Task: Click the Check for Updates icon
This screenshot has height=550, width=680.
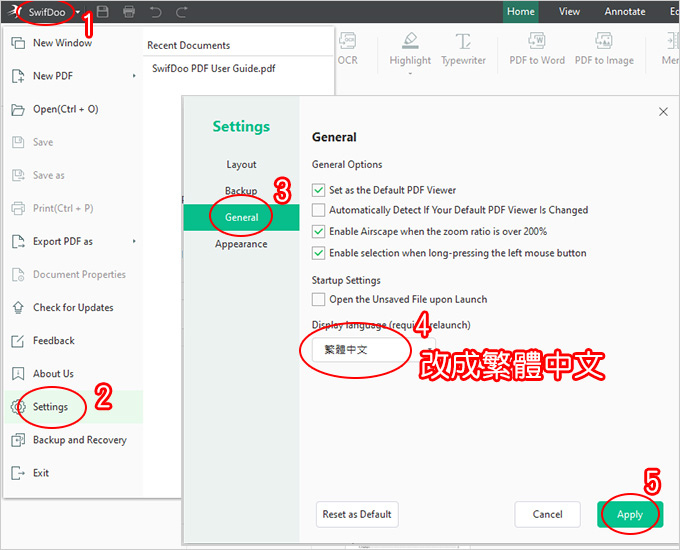Action: [18, 308]
